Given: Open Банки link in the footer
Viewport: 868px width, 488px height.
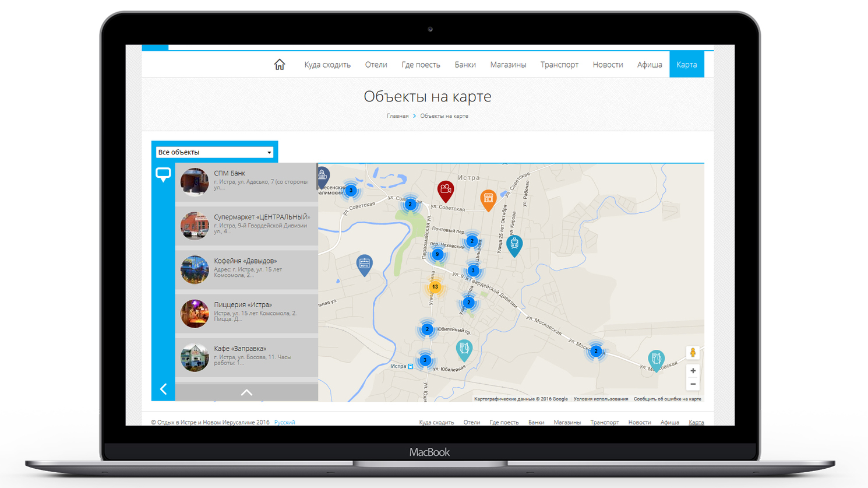Looking at the screenshot, I should click(536, 422).
